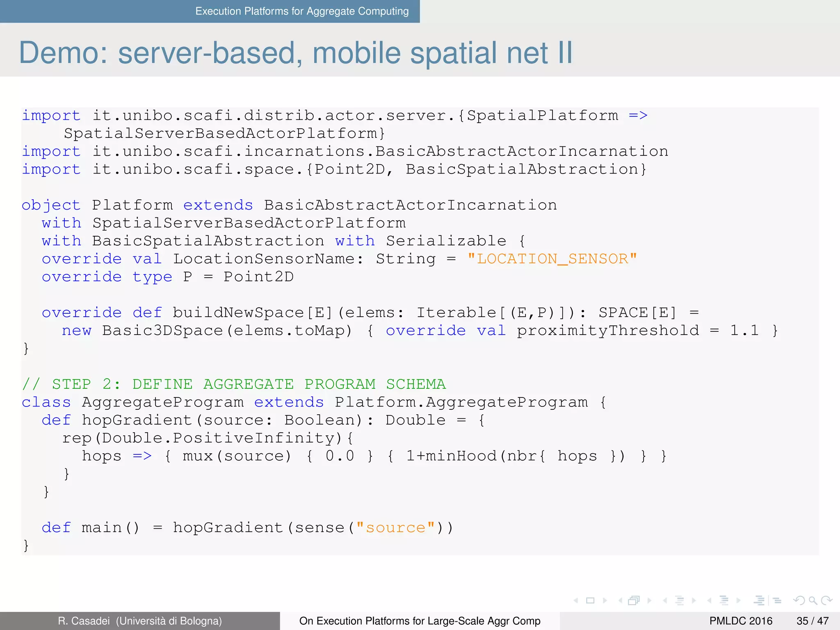Click rep(Double.PositiveInfinity){ line
The width and height of the screenshot is (840, 630).
[x=208, y=438]
